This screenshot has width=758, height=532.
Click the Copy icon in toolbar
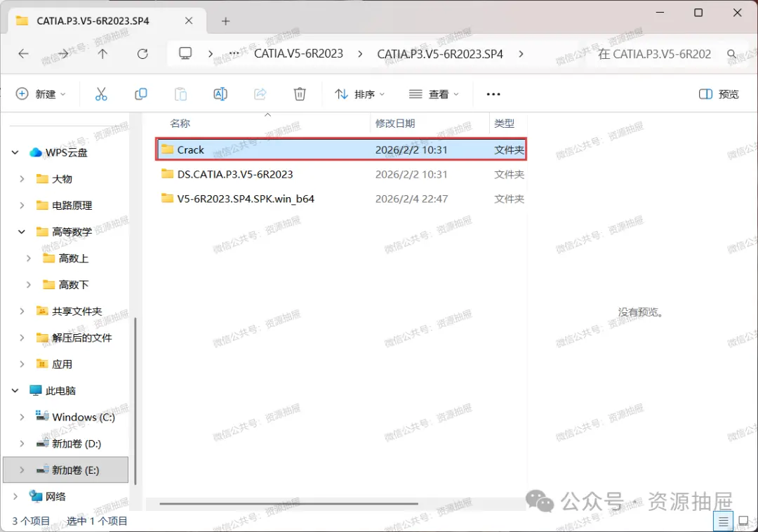(x=140, y=94)
